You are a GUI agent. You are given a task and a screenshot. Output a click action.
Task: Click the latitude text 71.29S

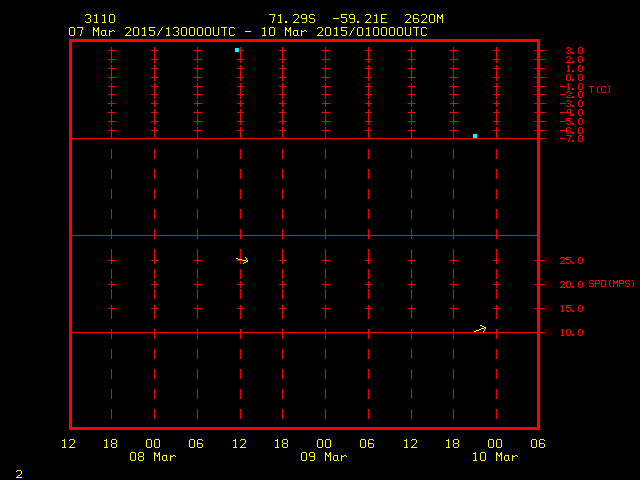[292, 19]
